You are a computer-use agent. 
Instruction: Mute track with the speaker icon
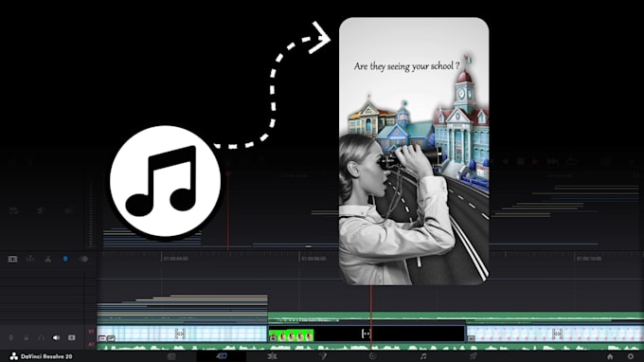pos(56,337)
